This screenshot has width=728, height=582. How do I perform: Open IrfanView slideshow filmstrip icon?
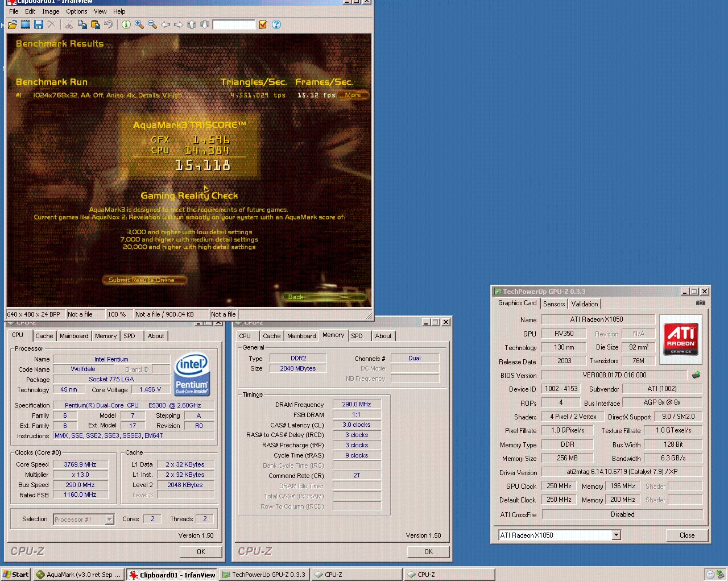tap(26, 24)
